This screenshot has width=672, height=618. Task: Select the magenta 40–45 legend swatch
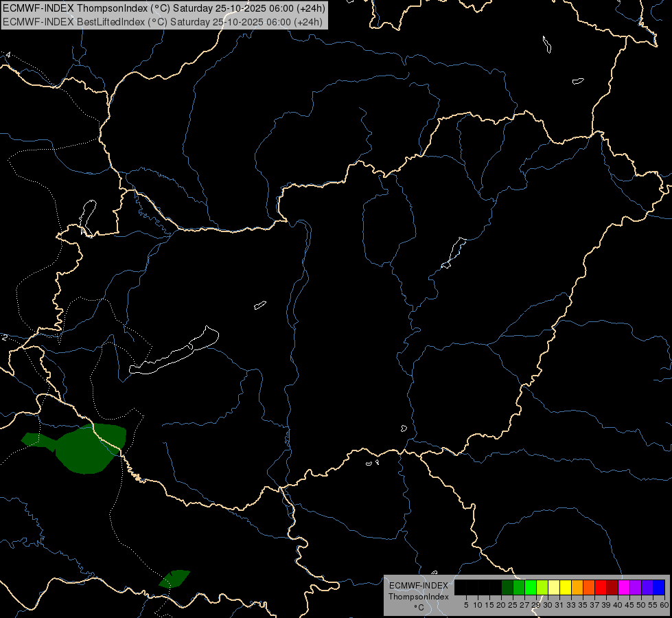pyautogui.click(x=624, y=587)
